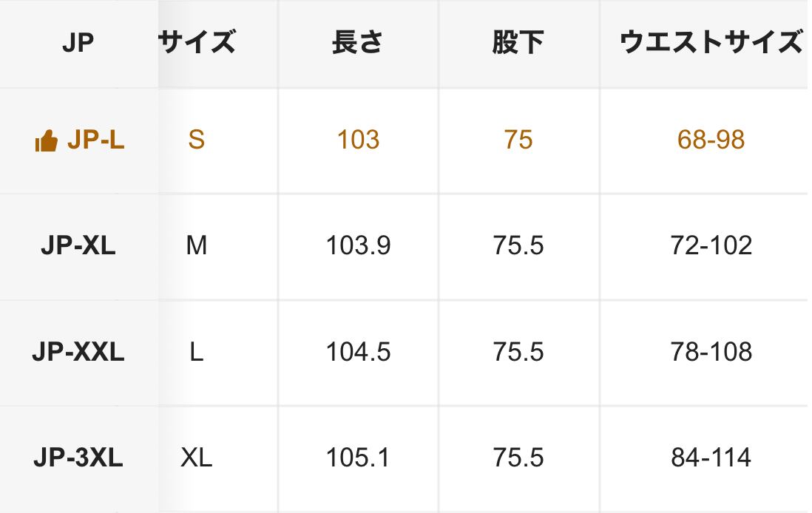
Task: Click the S size cell
Action: tap(196, 140)
